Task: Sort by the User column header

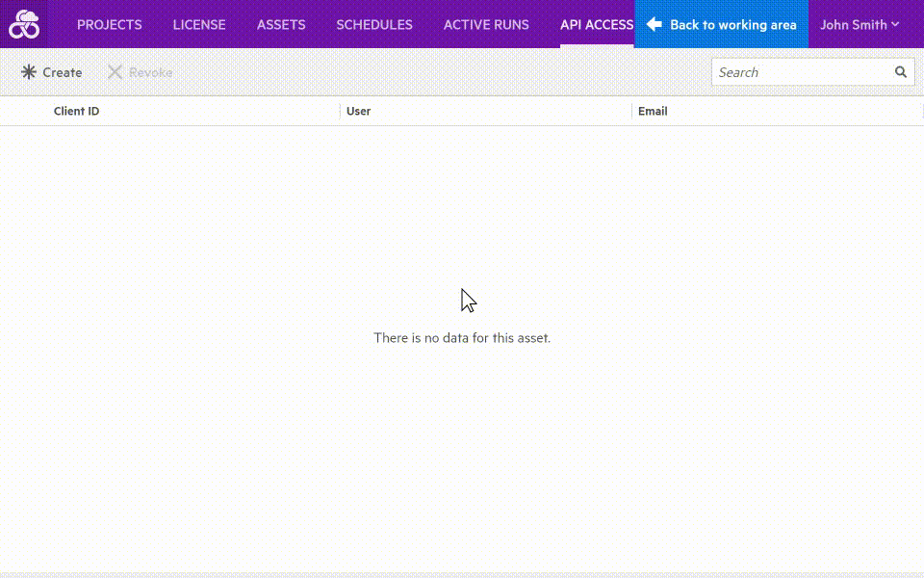Action: pyautogui.click(x=358, y=111)
